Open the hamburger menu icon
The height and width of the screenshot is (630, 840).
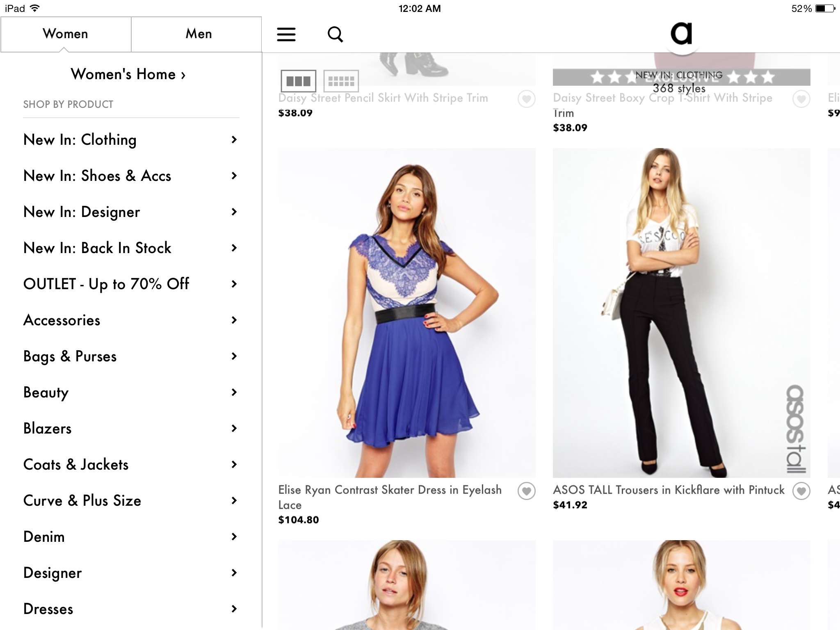[286, 34]
